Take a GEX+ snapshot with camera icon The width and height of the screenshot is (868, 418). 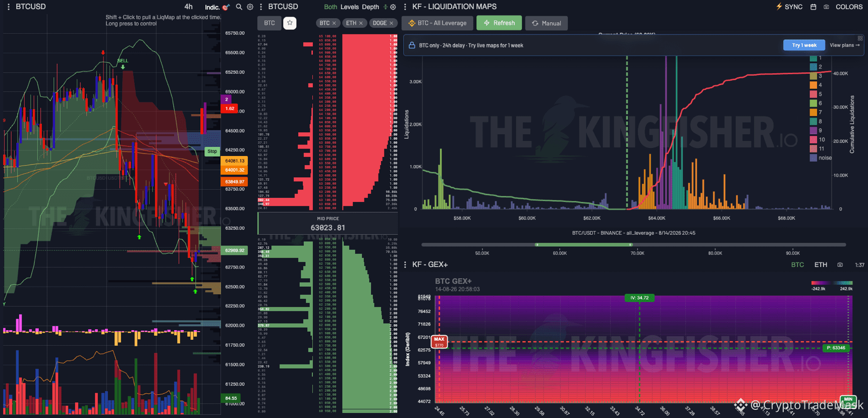point(840,265)
